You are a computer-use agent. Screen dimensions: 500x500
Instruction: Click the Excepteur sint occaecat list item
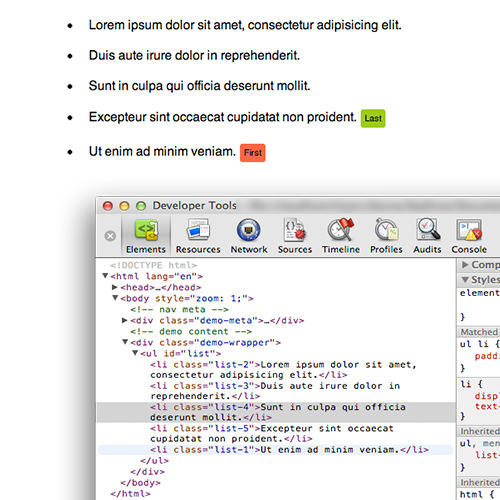point(223,117)
